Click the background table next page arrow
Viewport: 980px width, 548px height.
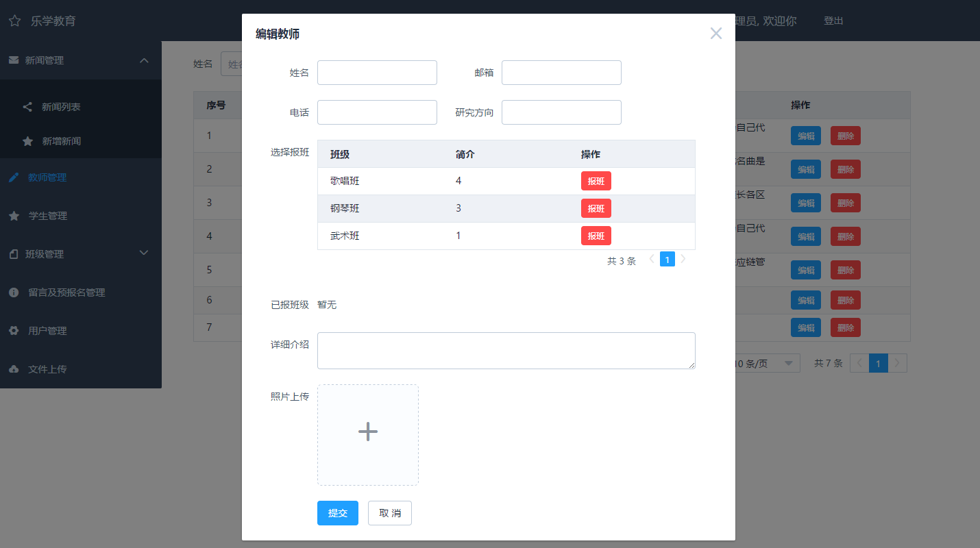coord(898,363)
